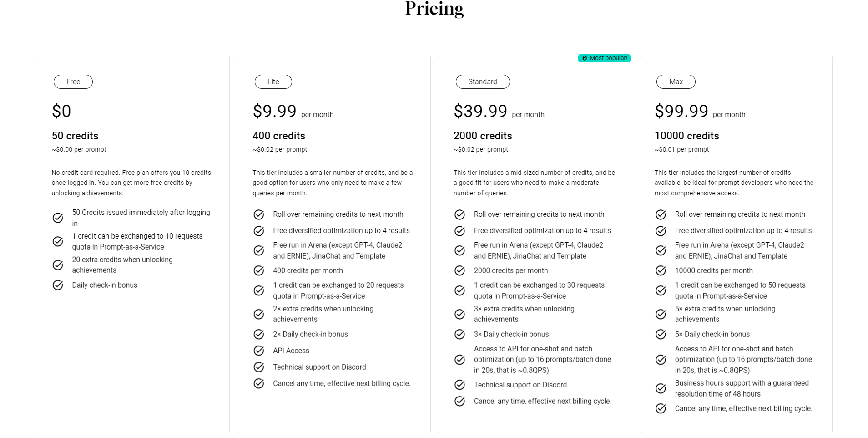Click the check icon next to "2000 credits per month"
This screenshot has width=868, height=438.
[460, 270]
